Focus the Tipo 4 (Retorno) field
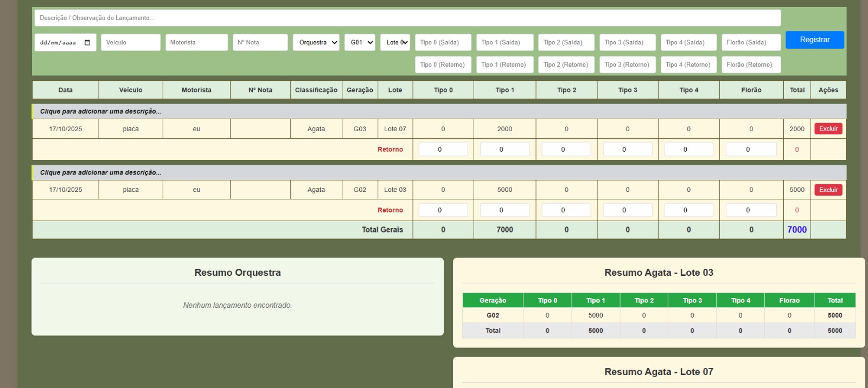Screen dimensions: 868x388 (689, 64)
